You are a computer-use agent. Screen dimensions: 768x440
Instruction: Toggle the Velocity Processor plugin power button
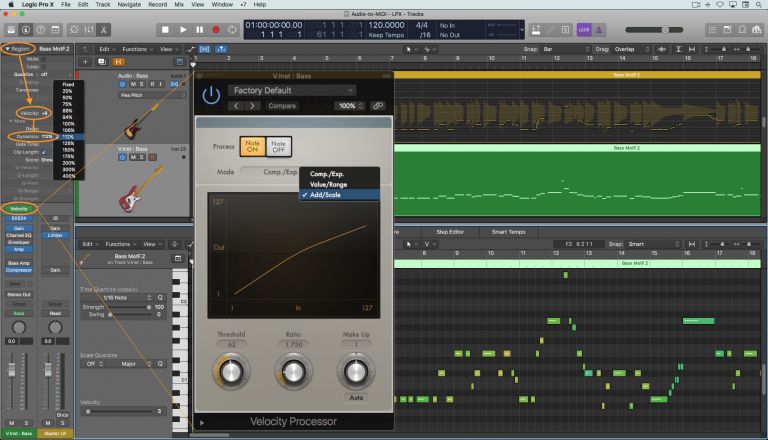click(211, 95)
